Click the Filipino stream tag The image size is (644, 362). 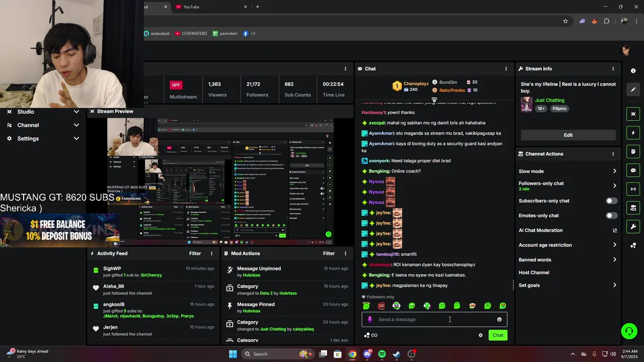559,109
